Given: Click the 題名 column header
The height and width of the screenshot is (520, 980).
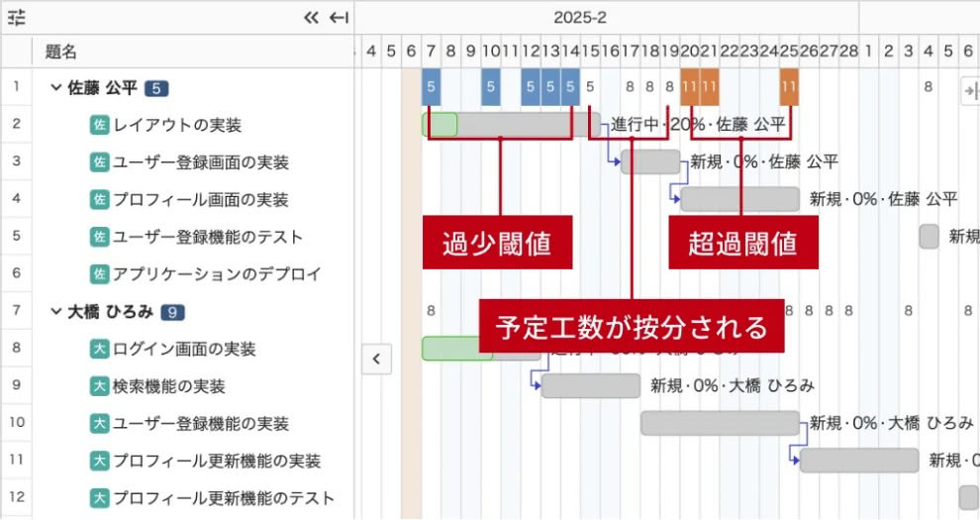Looking at the screenshot, I should coord(61,52).
